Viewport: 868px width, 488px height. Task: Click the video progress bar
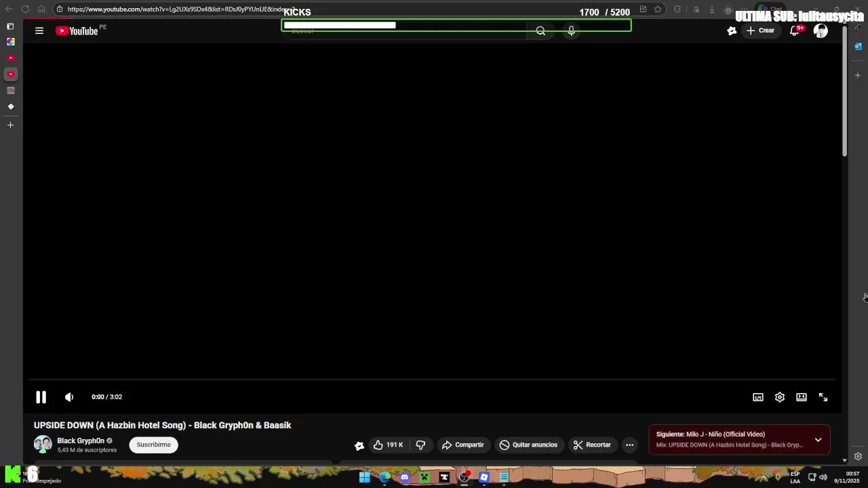point(432,380)
